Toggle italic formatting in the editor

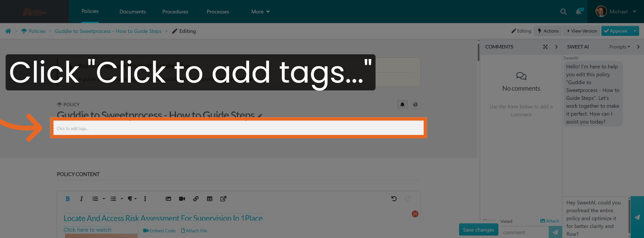pos(81,199)
